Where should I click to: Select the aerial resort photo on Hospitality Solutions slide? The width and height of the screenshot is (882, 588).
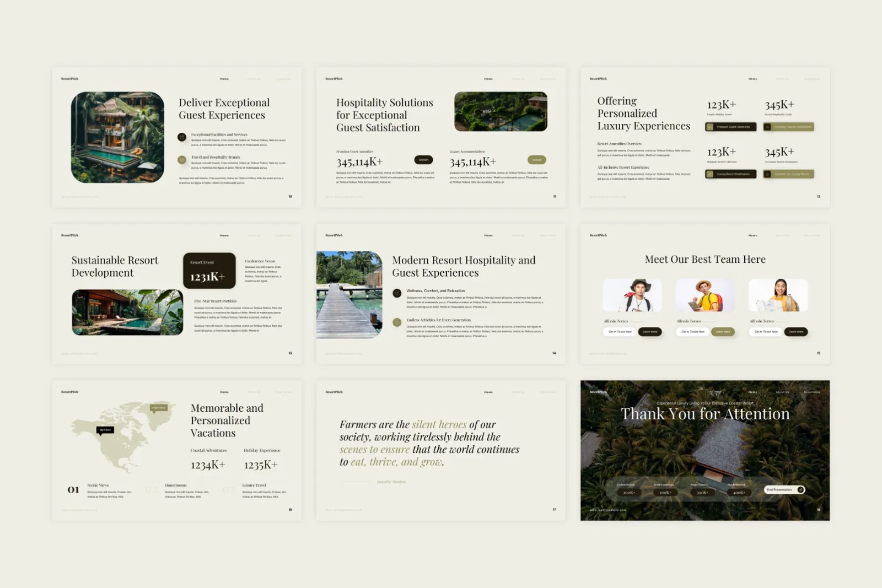[x=501, y=111]
